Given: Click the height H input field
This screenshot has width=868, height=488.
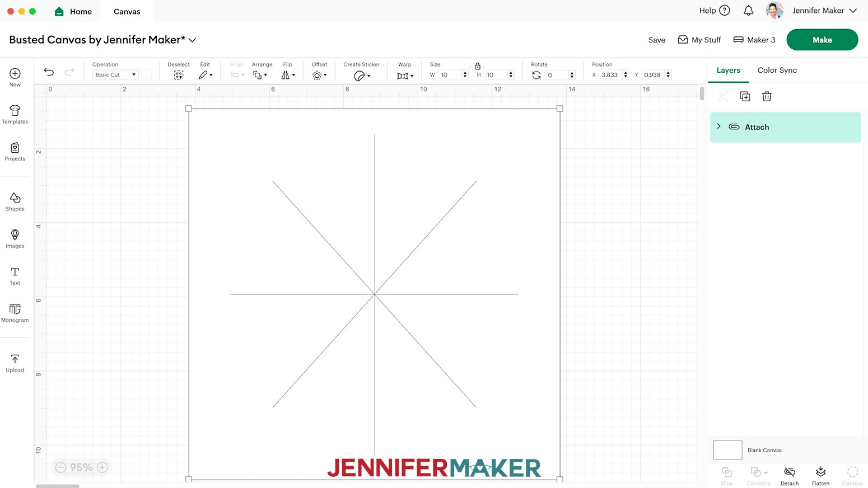Looking at the screenshot, I should (496, 75).
